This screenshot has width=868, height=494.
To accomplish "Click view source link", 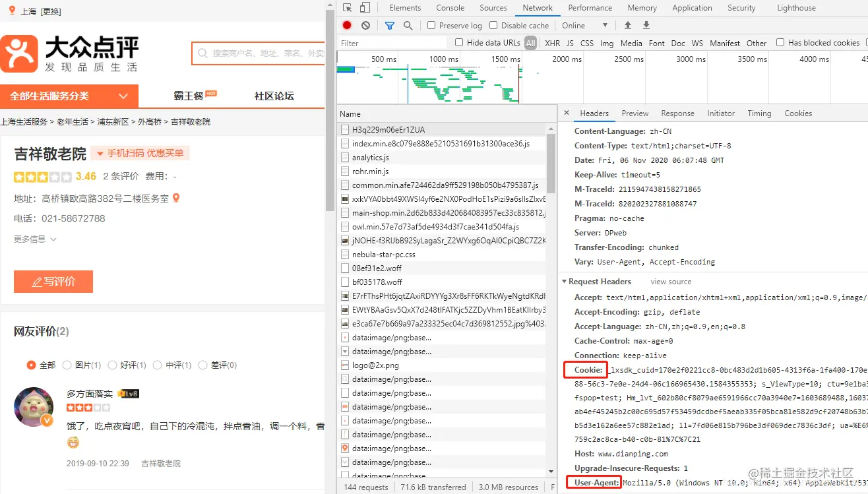I will tap(671, 282).
